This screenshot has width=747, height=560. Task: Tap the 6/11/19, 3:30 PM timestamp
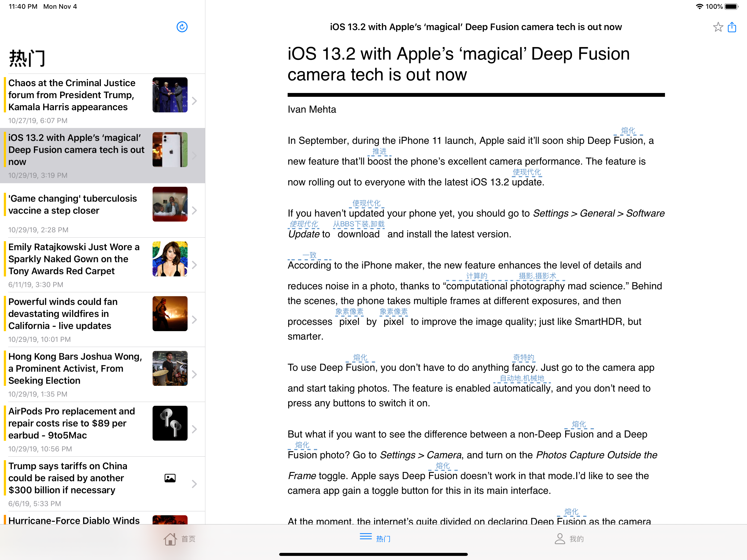point(36,284)
